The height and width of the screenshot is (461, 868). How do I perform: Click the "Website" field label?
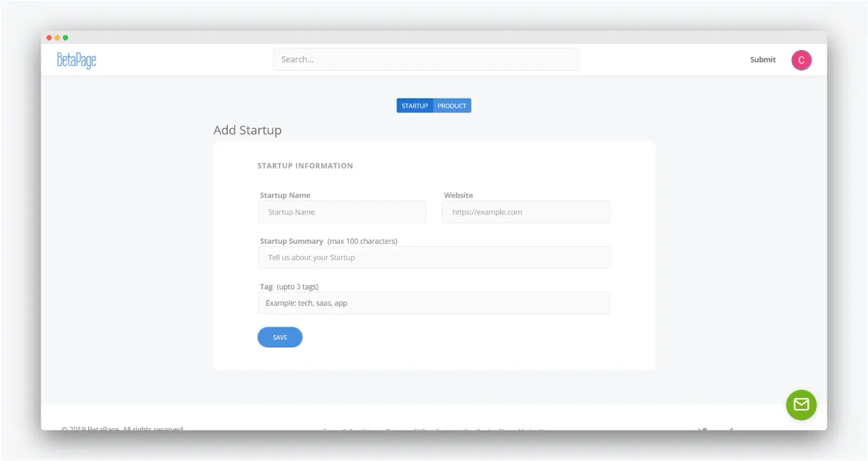[459, 195]
